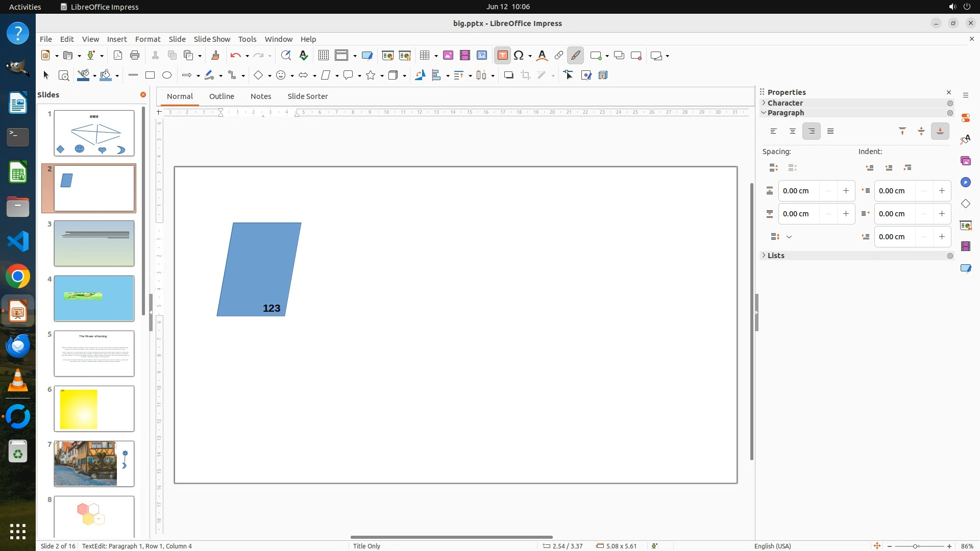Screen dimensions: 980x551
Task: Toggle the Shadow icon in toolbar
Action: (508, 76)
